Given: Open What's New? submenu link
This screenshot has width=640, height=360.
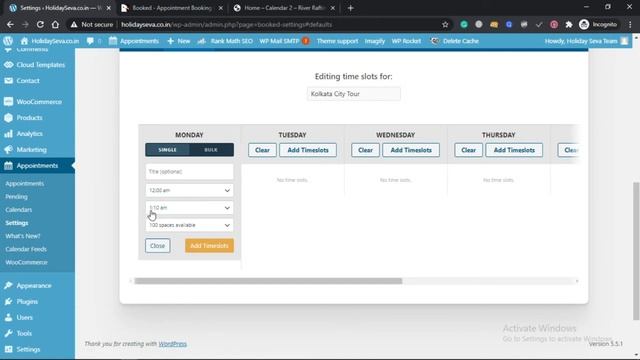Looking at the screenshot, I should (x=23, y=236).
